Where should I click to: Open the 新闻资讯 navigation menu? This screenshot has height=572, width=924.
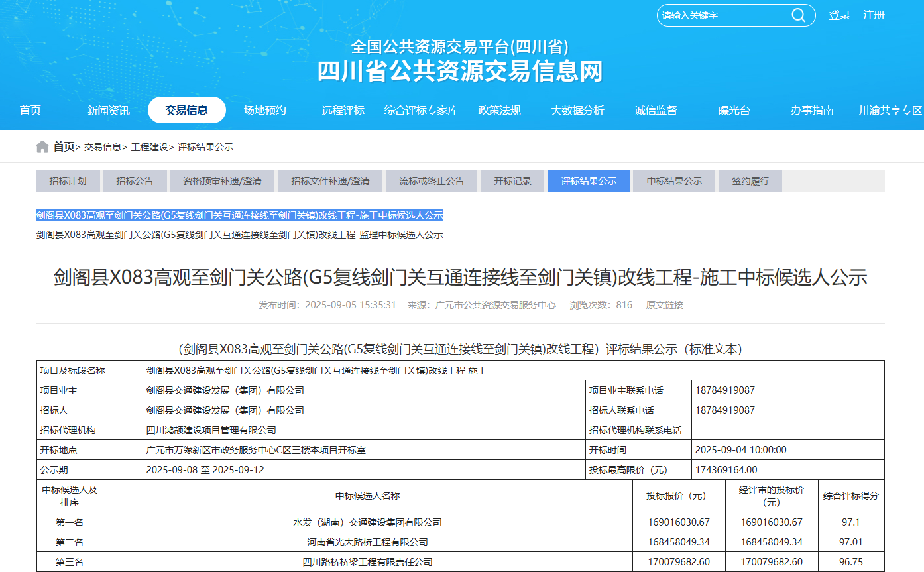click(x=108, y=111)
